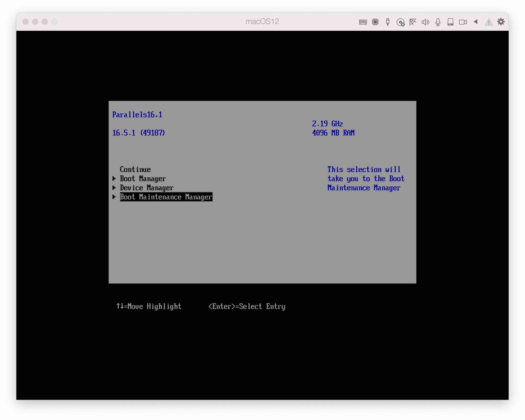Screen dimensions: 525x420
Task: Click the arrow beside Boot Maintenance Manager
Action: 114,197
